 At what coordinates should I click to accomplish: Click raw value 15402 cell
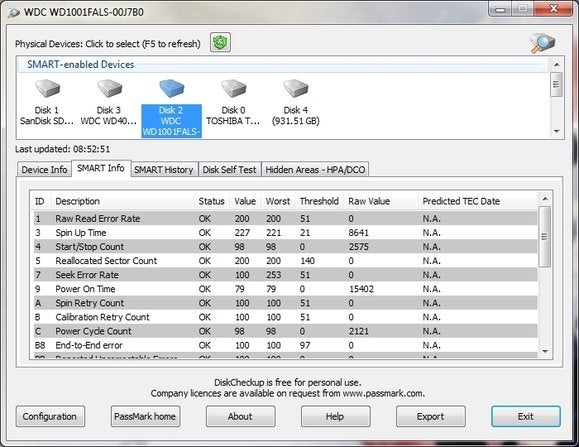[x=361, y=289]
